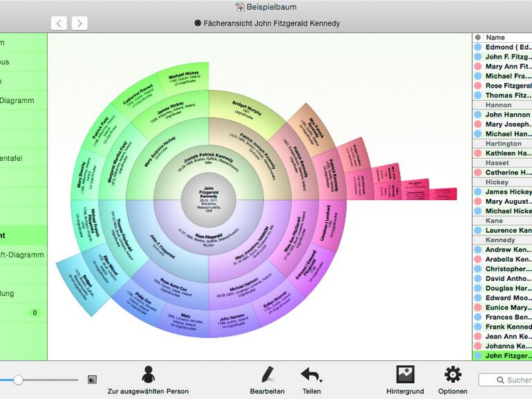The width and height of the screenshot is (532, 399).
Task: Select Edward Moo... in the list
Action: [502, 298]
